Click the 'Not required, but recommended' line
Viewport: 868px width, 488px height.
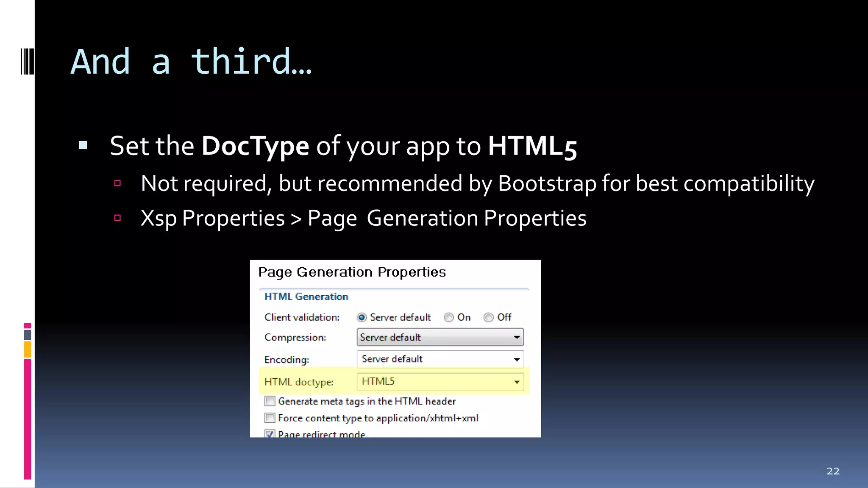coord(477,184)
